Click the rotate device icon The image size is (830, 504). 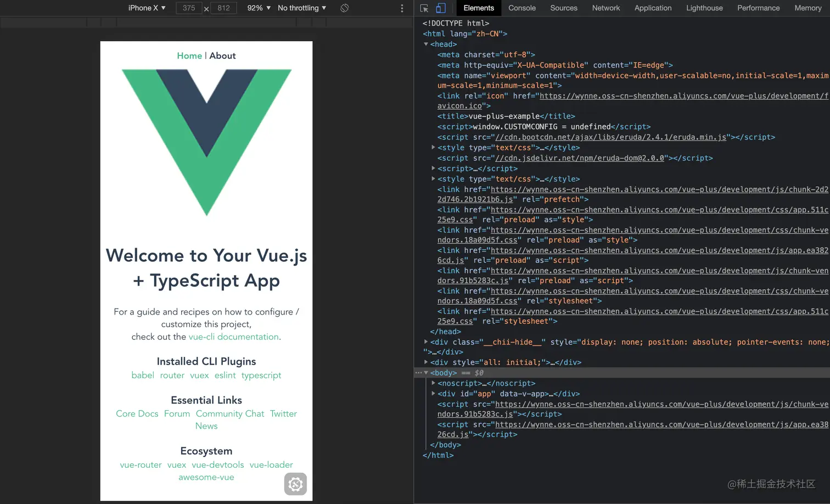click(345, 8)
